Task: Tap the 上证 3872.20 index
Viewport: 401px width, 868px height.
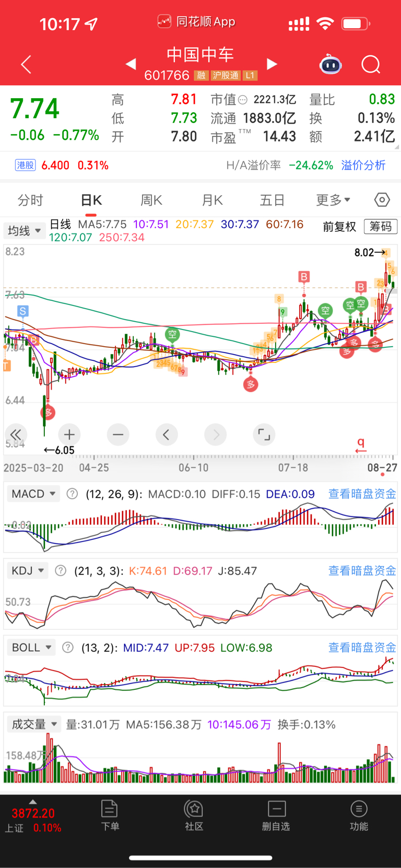Action: pos(33,820)
